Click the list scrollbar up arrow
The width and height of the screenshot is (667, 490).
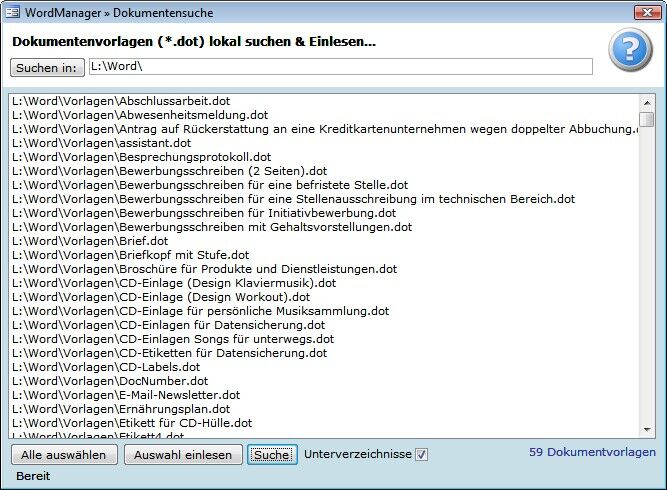click(647, 102)
